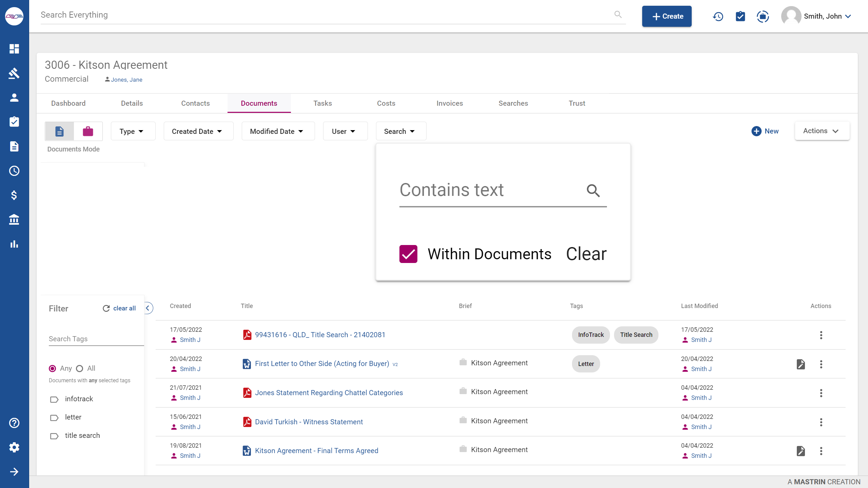The width and height of the screenshot is (868, 488).
Task: Expand the User filter dropdown
Action: pos(345,131)
